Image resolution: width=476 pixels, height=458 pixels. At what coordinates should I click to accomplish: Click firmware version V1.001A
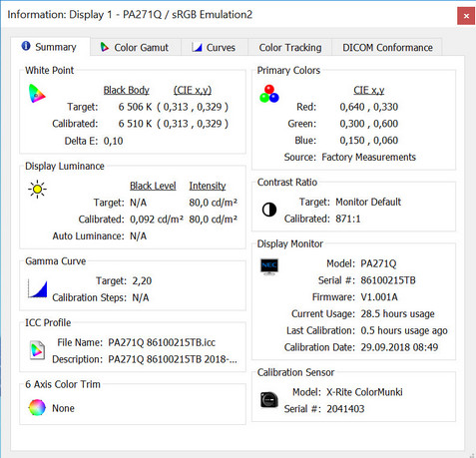(x=379, y=297)
